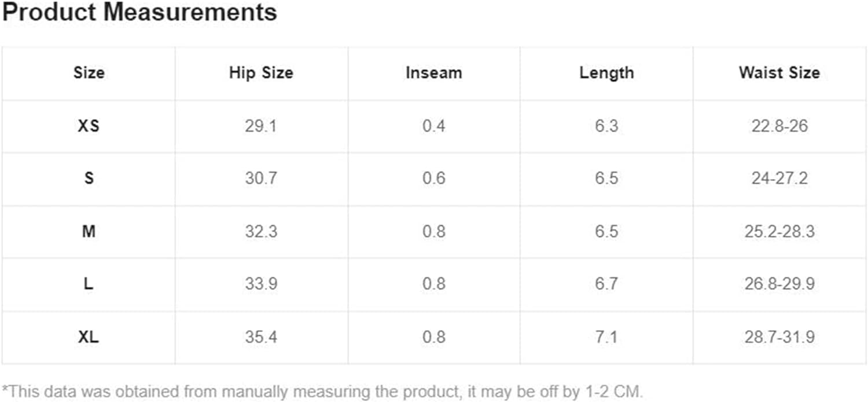Click the Product Measurements heading
This screenshot has width=868, height=402.
[139, 12]
